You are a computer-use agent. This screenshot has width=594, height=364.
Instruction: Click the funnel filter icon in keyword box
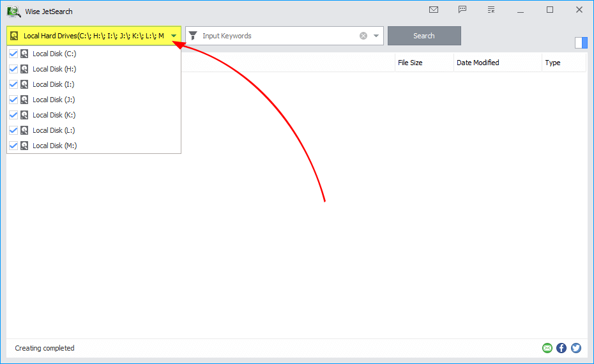coord(193,36)
